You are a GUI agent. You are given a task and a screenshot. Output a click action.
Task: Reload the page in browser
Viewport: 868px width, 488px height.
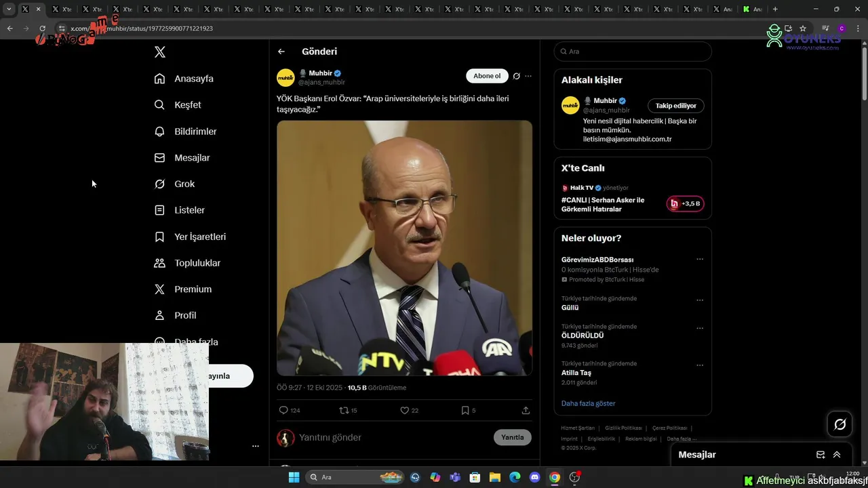(42, 28)
